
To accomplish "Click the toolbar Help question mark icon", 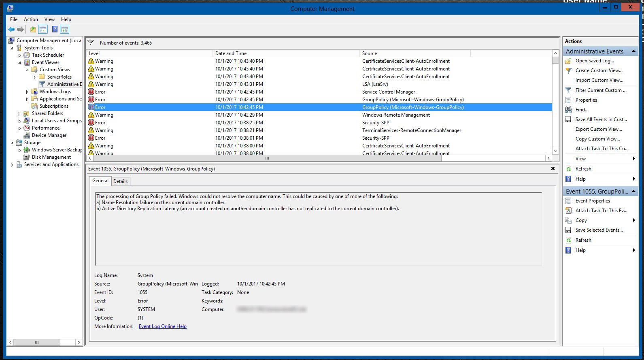I will click(x=55, y=29).
